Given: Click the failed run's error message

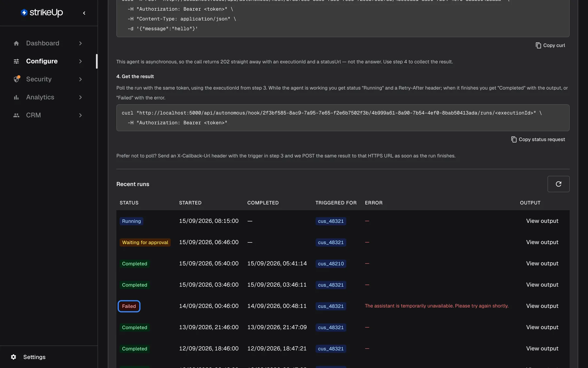Looking at the screenshot, I should [x=436, y=306].
